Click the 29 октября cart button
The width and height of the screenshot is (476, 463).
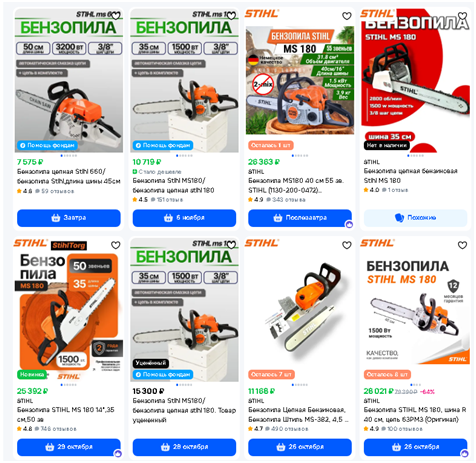[69, 447]
